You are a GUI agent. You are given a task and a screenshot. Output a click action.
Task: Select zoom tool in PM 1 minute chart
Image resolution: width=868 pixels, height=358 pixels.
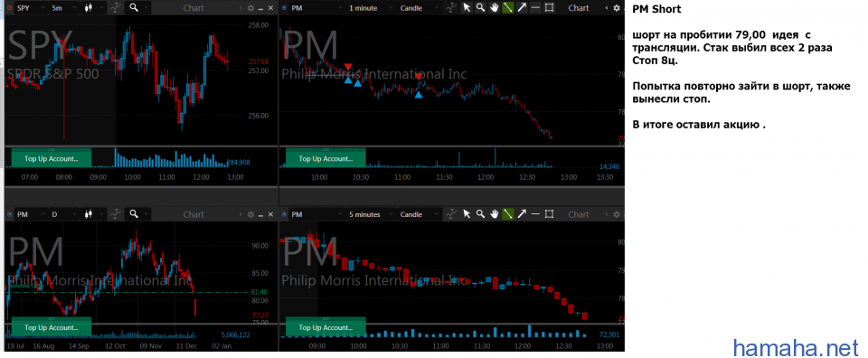(480, 8)
